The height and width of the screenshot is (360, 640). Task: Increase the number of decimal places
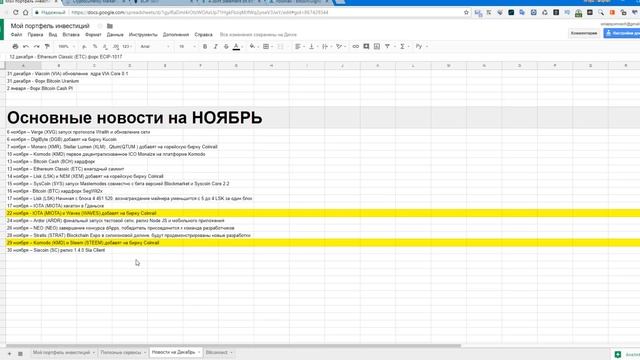[116, 47]
